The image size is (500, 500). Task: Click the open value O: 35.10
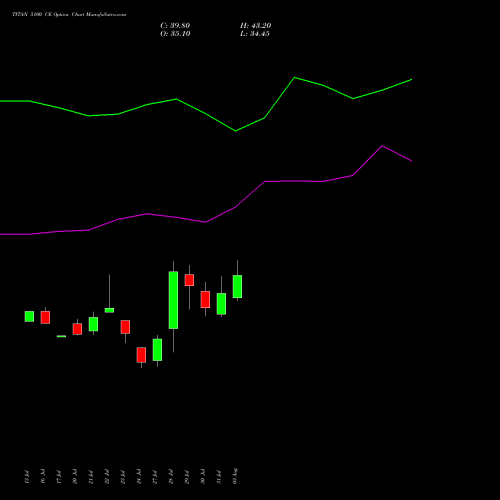175,34
